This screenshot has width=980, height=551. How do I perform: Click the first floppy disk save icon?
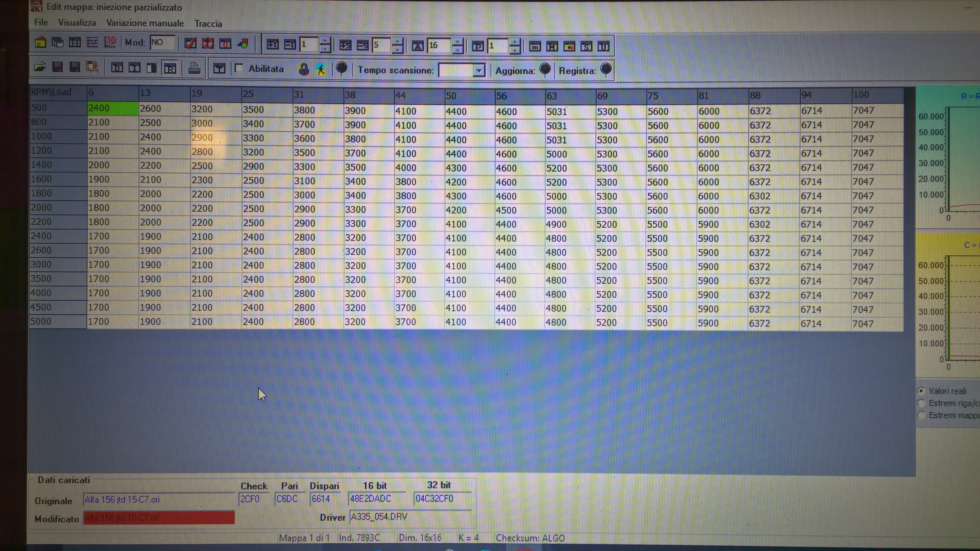57,67
